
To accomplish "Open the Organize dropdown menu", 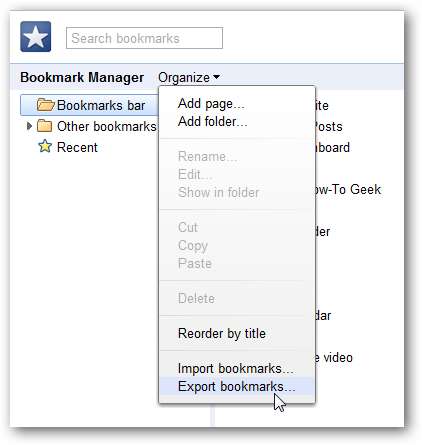I will pos(189,77).
